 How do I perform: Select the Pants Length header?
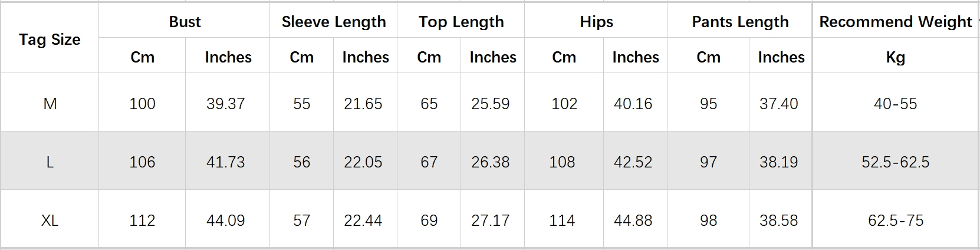(740, 22)
